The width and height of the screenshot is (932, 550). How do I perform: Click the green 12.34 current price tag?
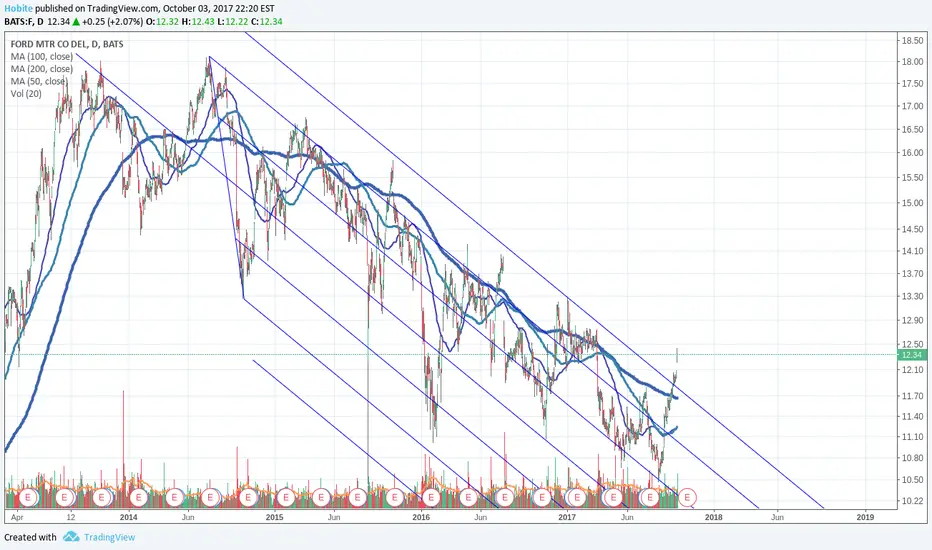912,355
